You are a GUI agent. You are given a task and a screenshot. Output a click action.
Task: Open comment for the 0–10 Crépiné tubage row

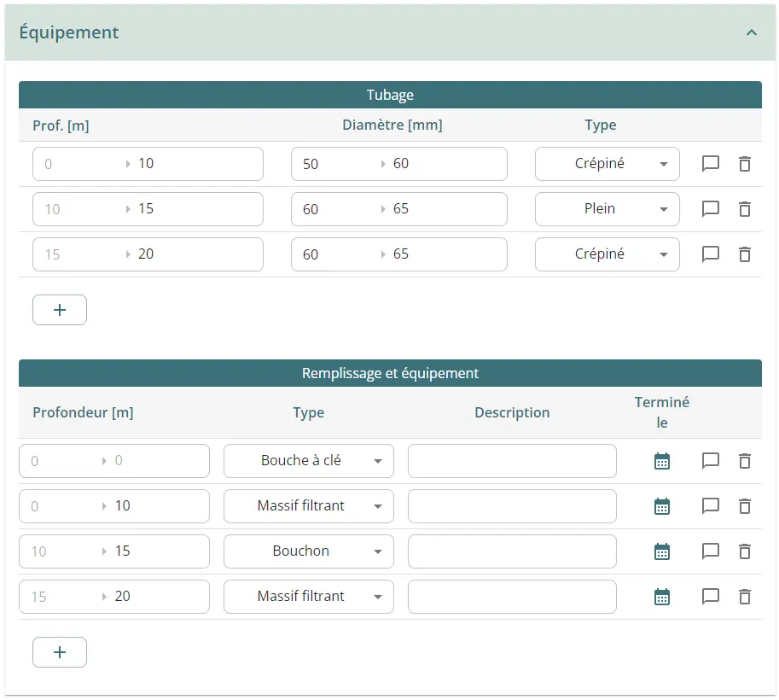pyautogui.click(x=710, y=164)
